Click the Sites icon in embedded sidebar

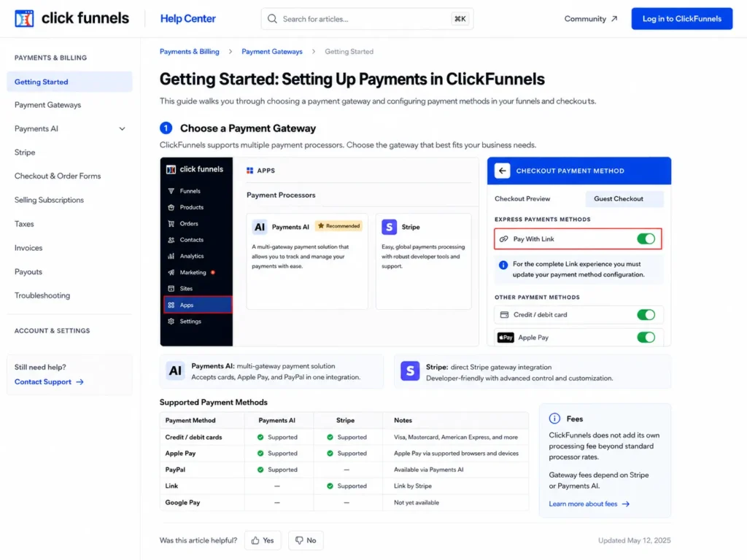[171, 289]
